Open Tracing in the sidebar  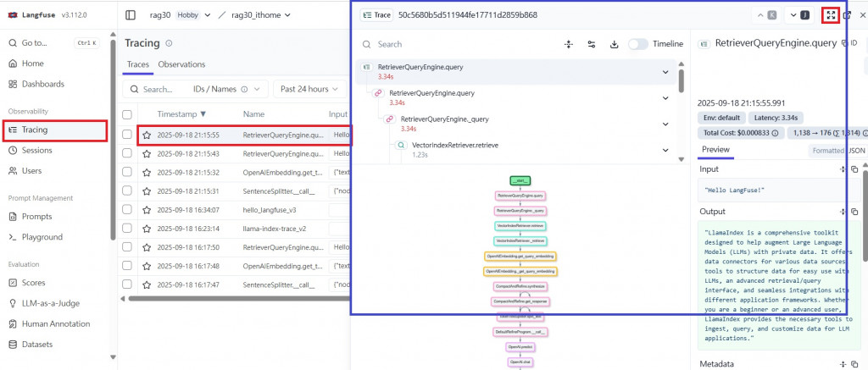(55, 130)
